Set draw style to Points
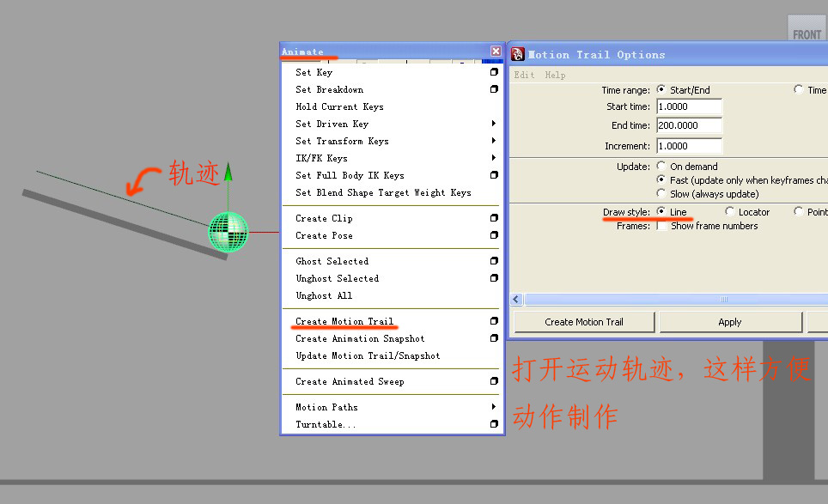Viewport: 828px width, 504px height. coord(799,211)
